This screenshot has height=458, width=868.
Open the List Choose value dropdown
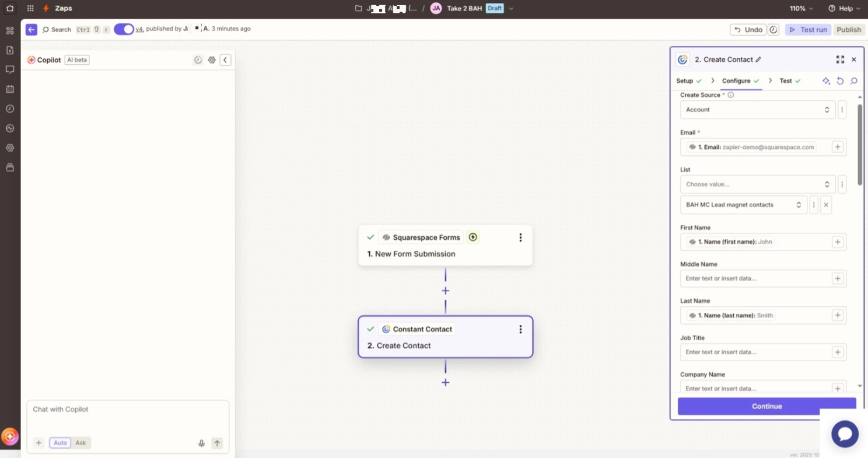[x=758, y=184]
